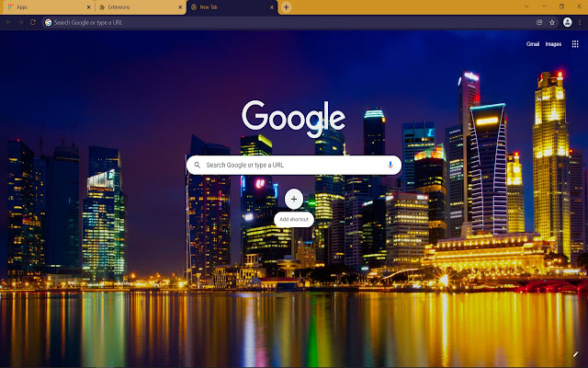Add a shortcut with plus circle
588x368 pixels.
tap(294, 199)
